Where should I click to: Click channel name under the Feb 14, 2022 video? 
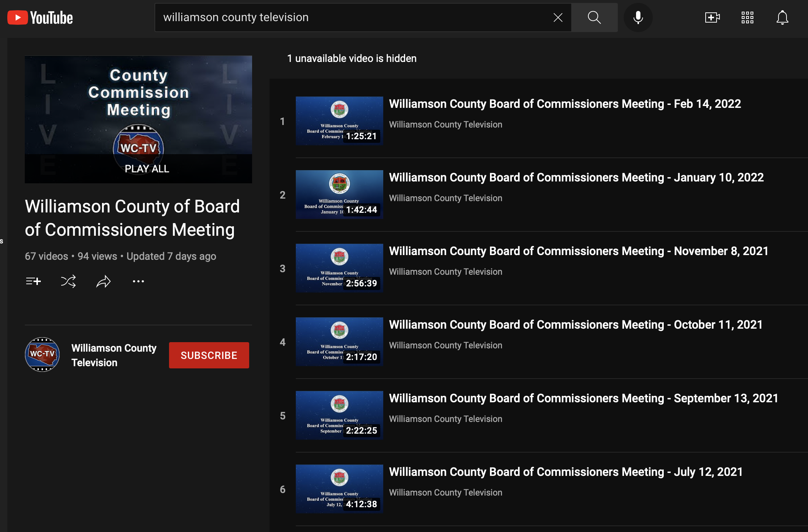[446, 125]
